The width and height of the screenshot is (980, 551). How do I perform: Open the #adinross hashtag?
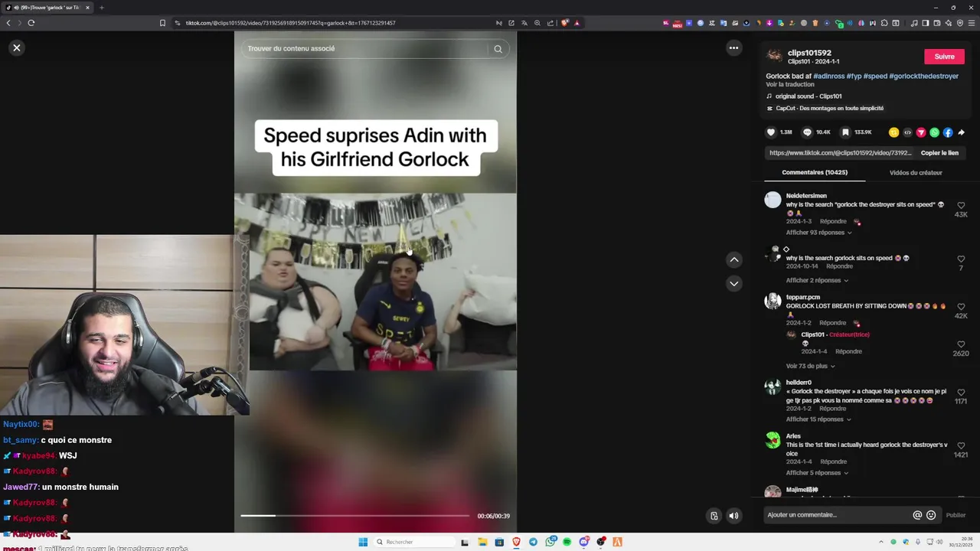pos(828,77)
